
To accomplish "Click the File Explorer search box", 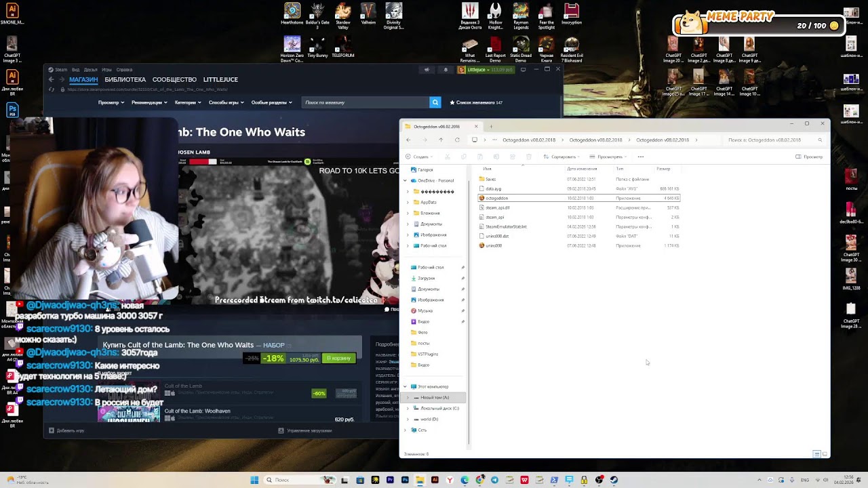I will [774, 140].
